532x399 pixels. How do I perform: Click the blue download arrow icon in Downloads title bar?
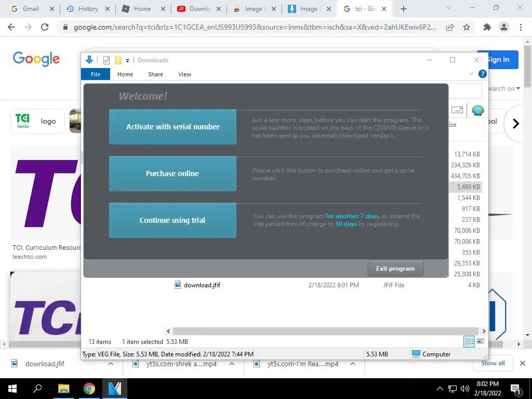[x=89, y=60]
